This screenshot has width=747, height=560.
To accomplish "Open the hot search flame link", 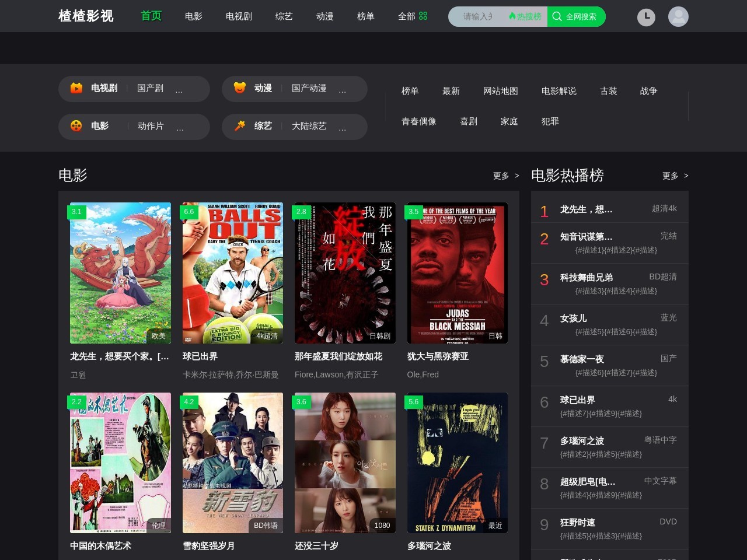I will [525, 17].
